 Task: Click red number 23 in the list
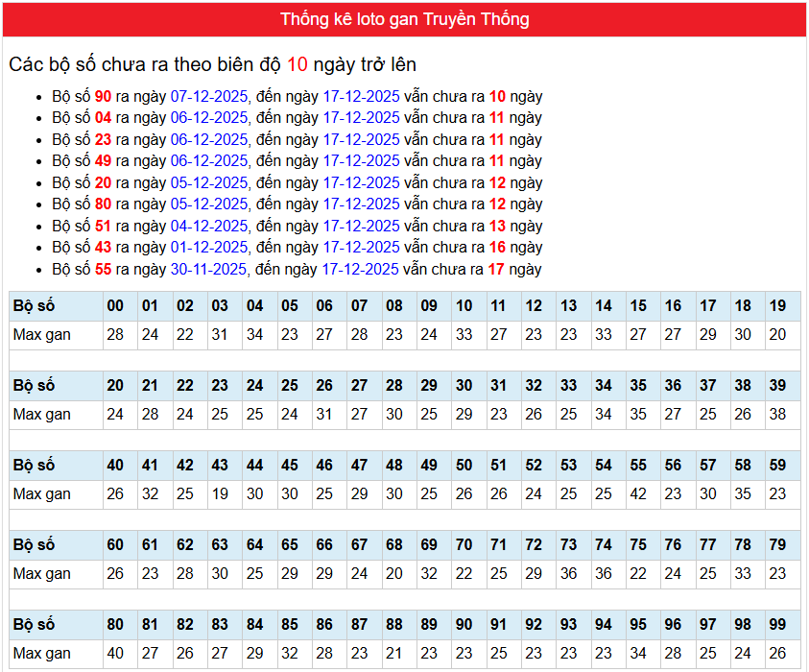click(103, 139)
